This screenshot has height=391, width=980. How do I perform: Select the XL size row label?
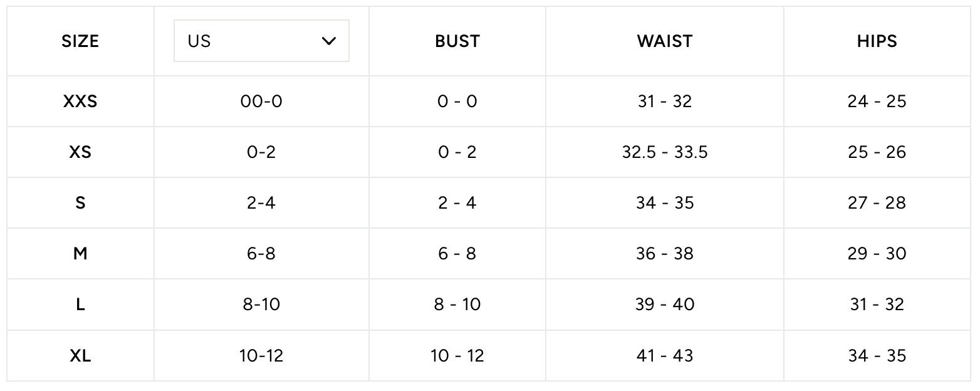coord(80,356)
